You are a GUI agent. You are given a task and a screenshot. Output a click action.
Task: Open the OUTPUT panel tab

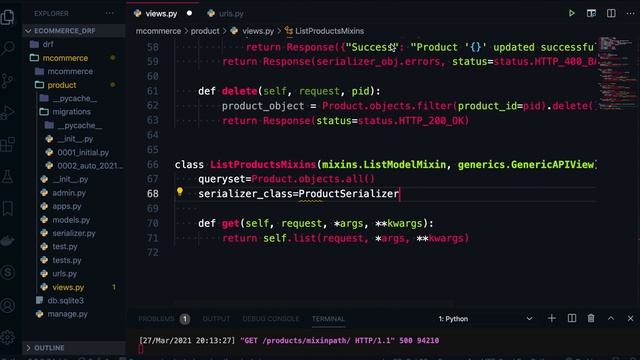coord(216,319)
